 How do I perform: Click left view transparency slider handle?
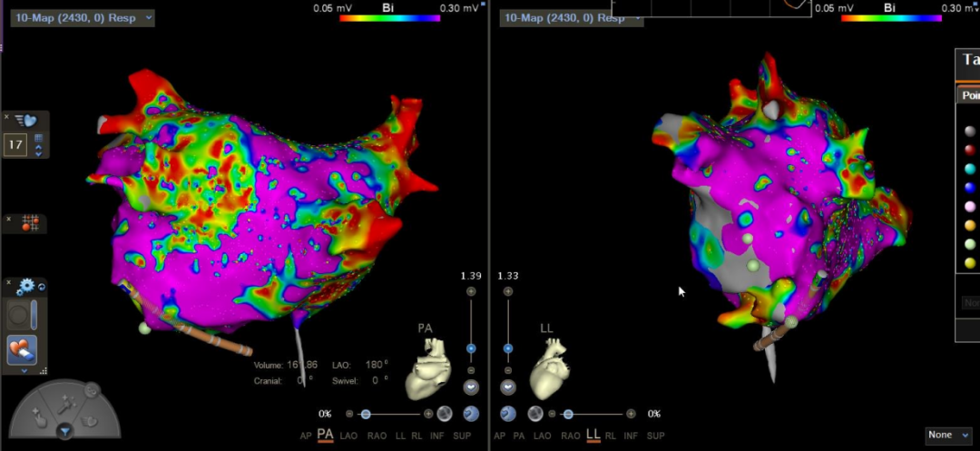[x=366, y=414]
